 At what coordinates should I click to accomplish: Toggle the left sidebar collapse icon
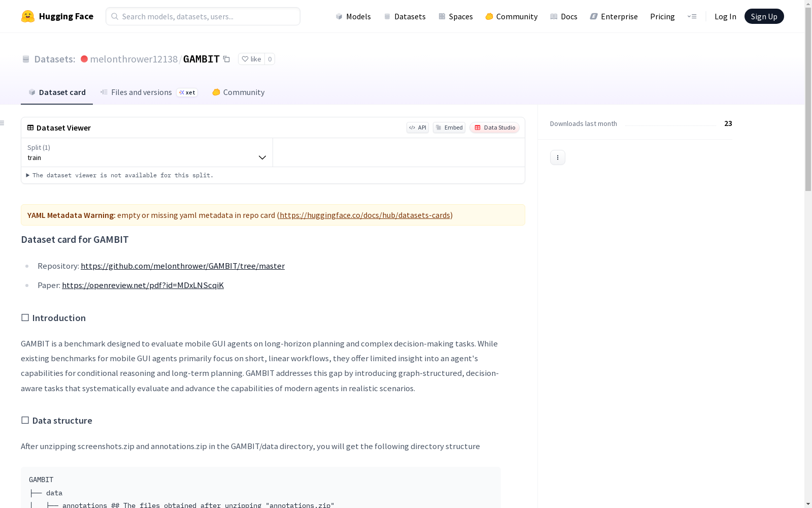(x=3, y=123)
